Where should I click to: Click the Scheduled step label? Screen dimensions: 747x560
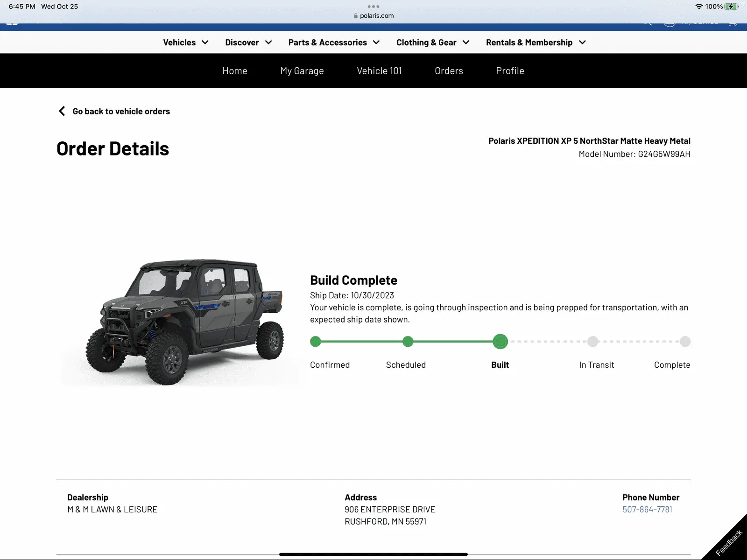(x=406, y=365)
